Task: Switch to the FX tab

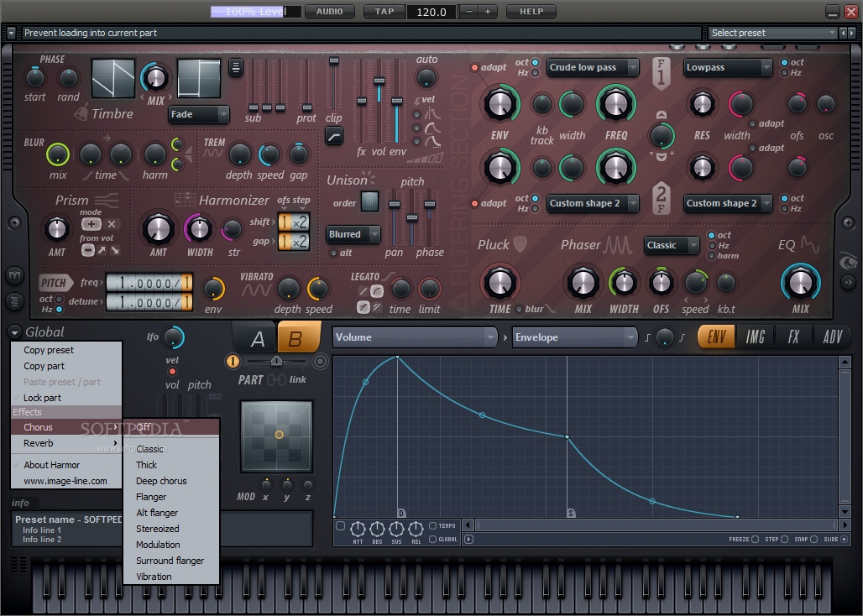Action: click(x=793, y=337)
